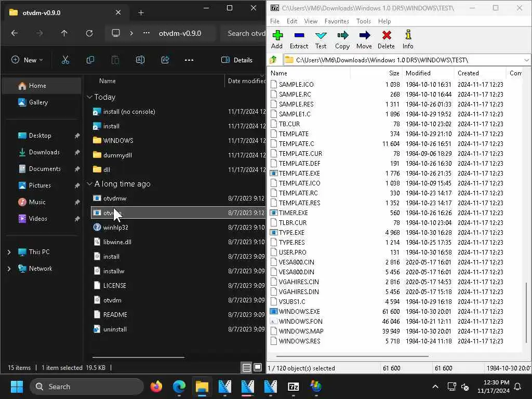Open the Windows Start menu
Viewport: 532px width, 399px height.
pos(17,387)
